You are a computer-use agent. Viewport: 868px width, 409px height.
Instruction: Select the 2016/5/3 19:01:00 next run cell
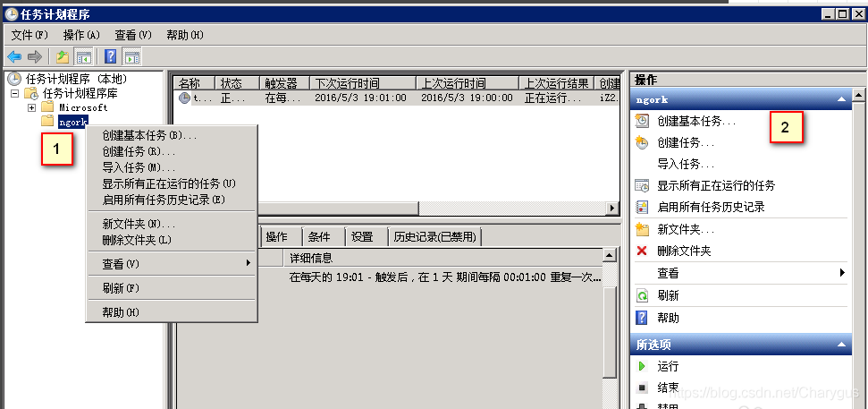coord(360,98)
